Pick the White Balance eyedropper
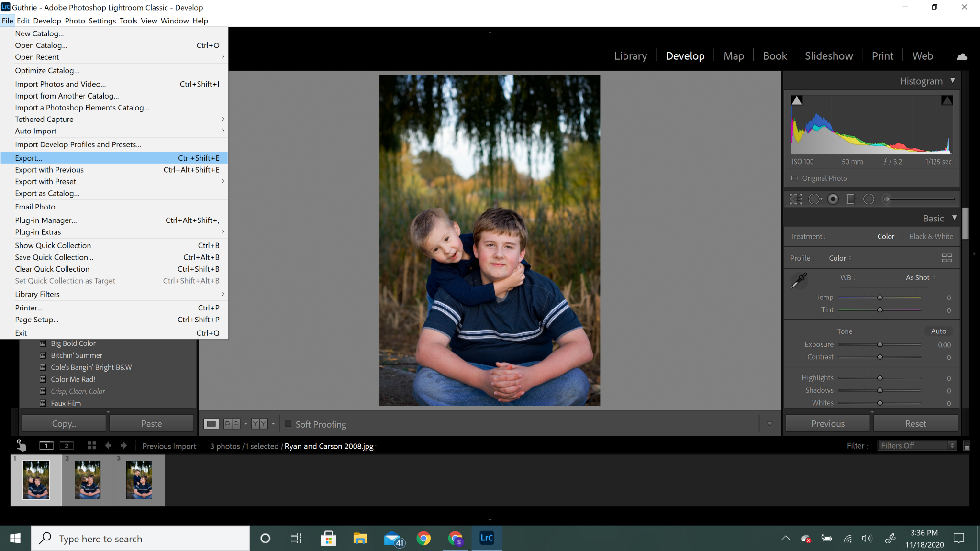 799,280
